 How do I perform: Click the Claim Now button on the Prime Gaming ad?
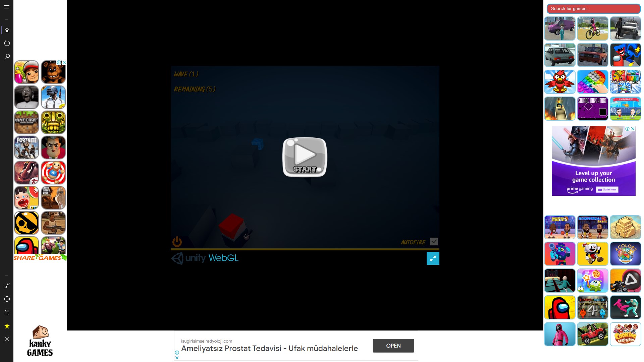click(x=607, y=189)
